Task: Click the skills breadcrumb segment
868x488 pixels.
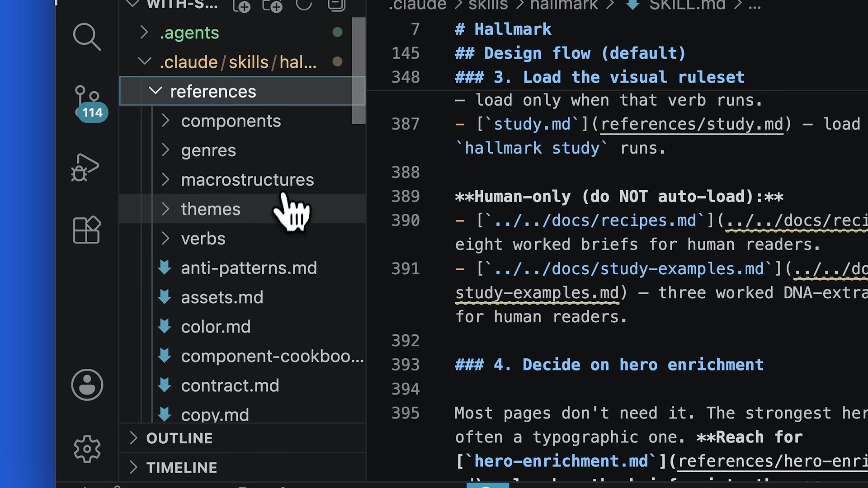Action: tap(488, 5)
